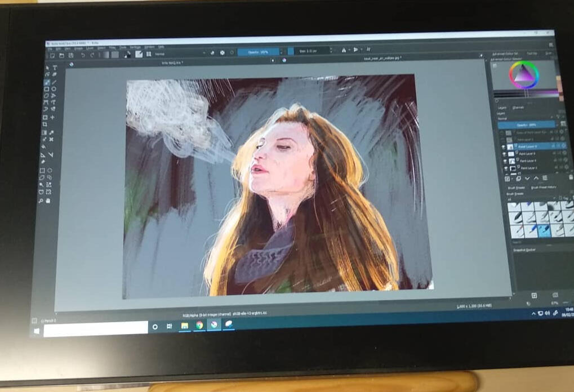Click the brush Opacity slider

coord(258,52)
